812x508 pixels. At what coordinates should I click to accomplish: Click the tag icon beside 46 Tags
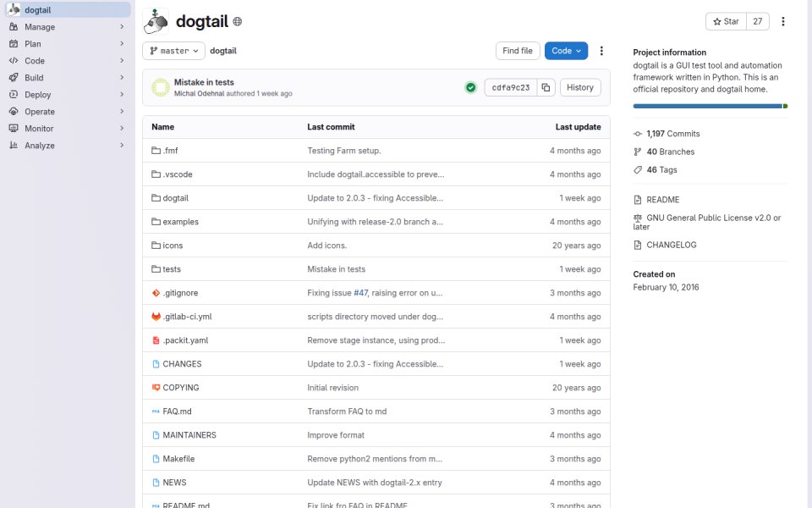[x=638, y=170]
